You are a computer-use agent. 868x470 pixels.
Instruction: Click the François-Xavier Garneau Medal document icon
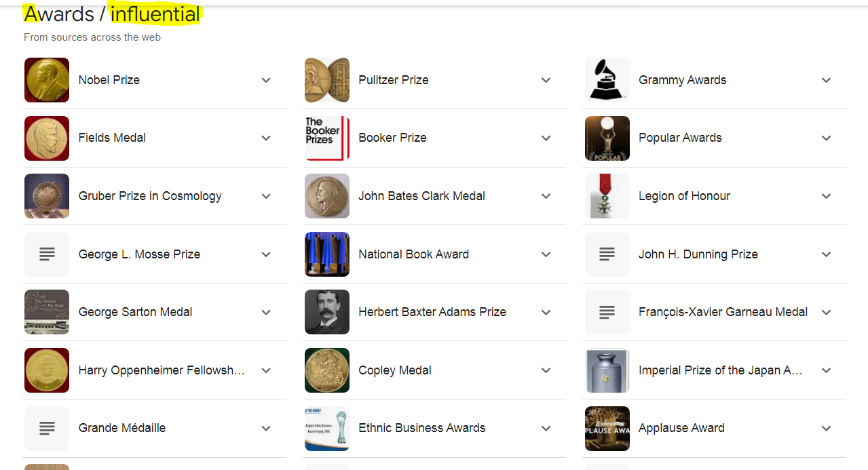607,312
